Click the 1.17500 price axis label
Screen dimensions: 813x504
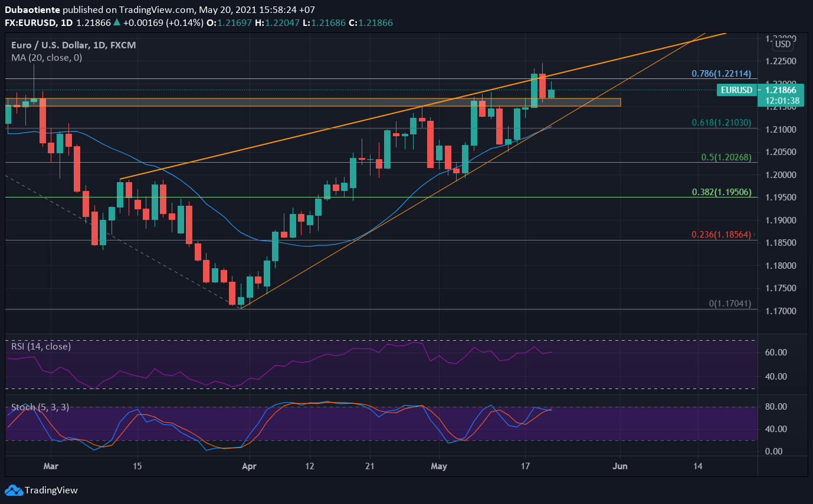(780, 288)
